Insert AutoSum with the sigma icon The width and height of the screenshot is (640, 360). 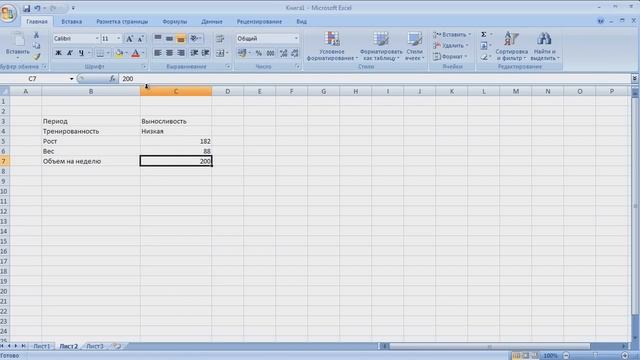coord(484,35)
